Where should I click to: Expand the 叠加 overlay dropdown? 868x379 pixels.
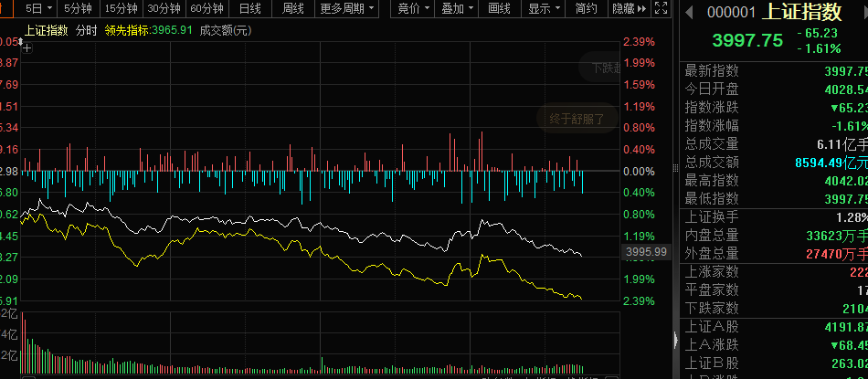pyautogui.click(x=458, y=9)
